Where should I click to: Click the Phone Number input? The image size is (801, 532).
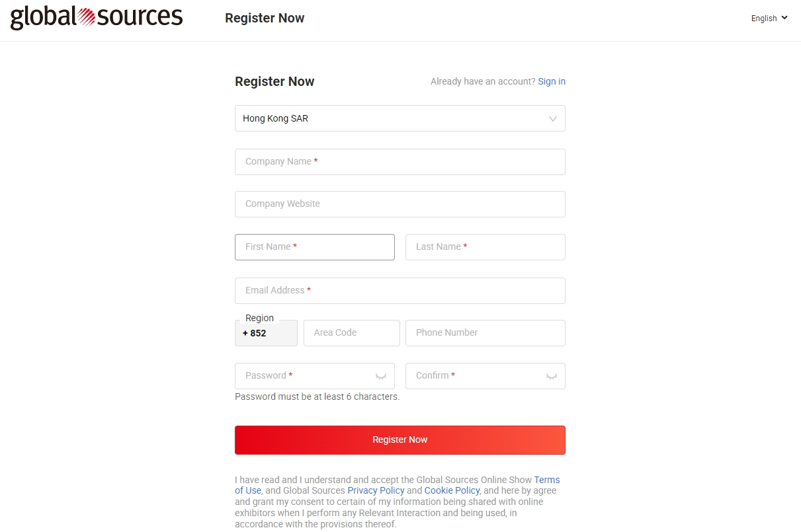(485, 333)
